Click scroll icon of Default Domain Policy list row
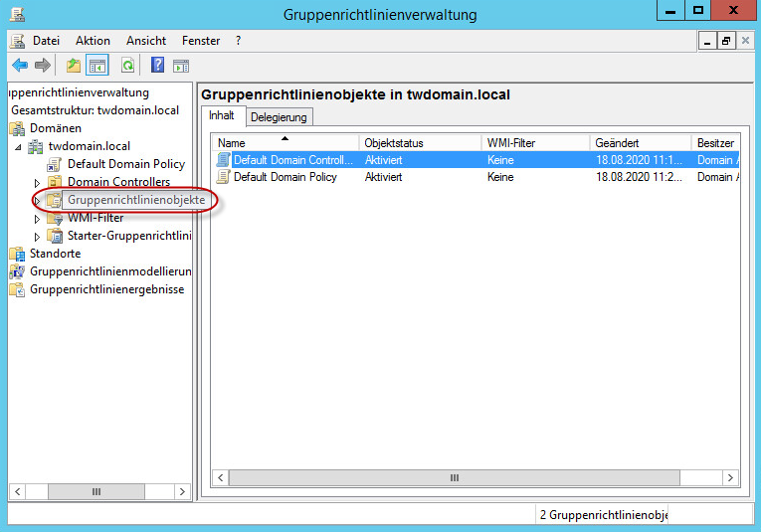761x532 pixels. [223, 177]
